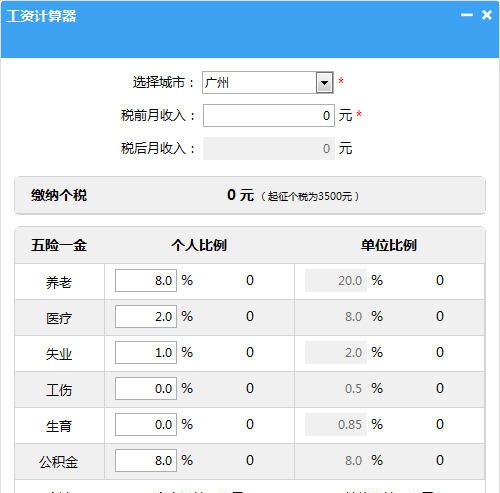Image resolution: width=500 pixels, height=493 pixels.
Task: Edit the 公积金 personal ratio field
Action: pos(146,460)
